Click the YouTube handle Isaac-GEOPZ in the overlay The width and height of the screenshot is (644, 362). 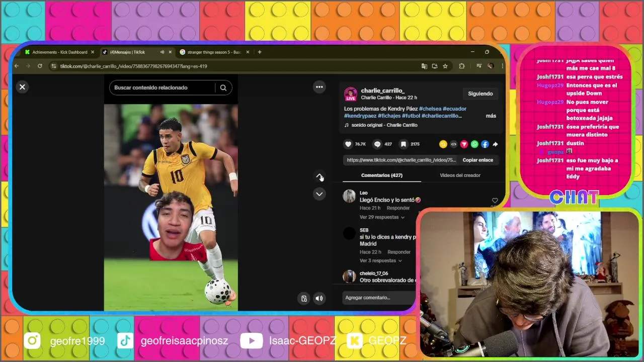pos(302,341)
